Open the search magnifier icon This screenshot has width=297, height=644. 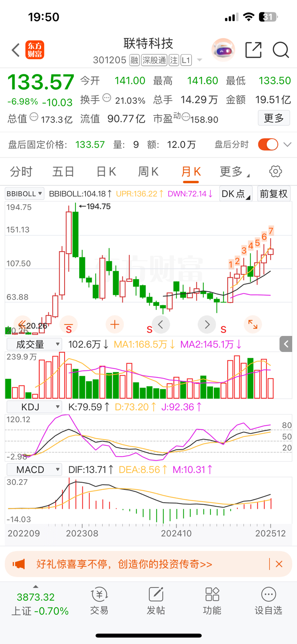pos(281,50)
